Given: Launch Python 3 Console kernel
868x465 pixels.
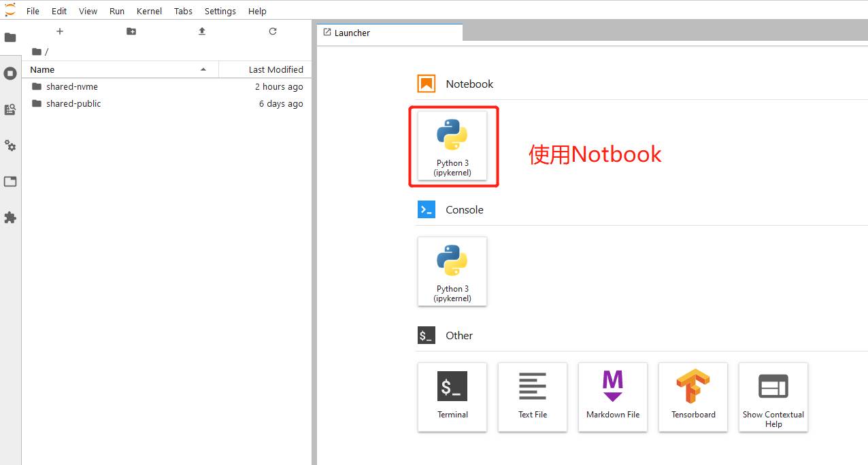Looking at the screenshot, I should 452,271.
